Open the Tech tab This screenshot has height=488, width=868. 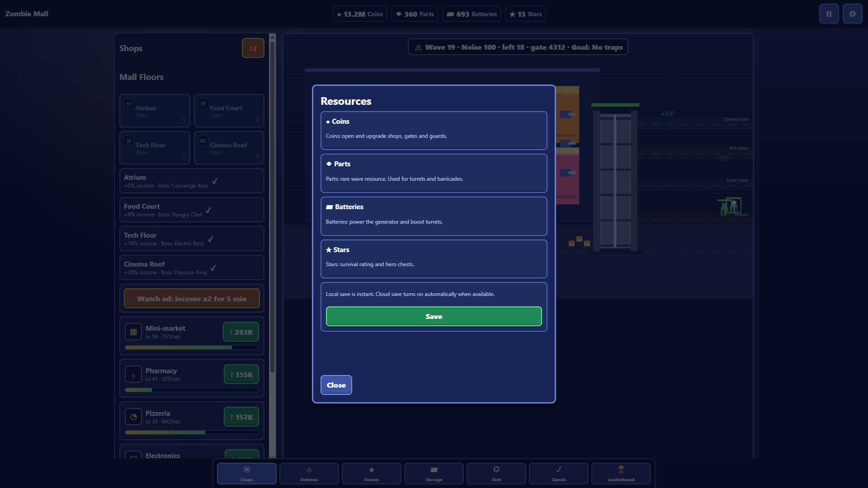496,473
